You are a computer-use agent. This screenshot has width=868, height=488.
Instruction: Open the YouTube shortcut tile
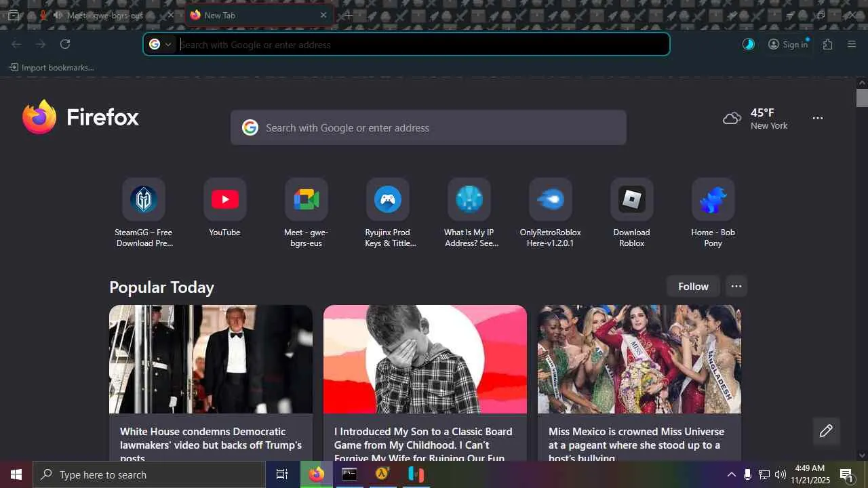tap(225, 199)
